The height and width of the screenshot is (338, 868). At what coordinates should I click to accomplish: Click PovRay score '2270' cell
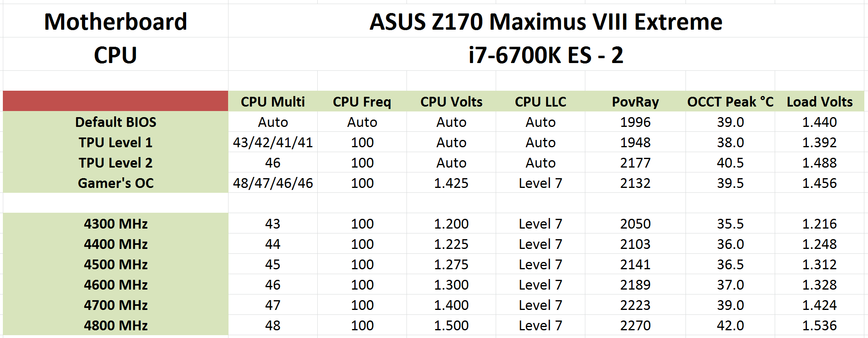coord(635,325)
